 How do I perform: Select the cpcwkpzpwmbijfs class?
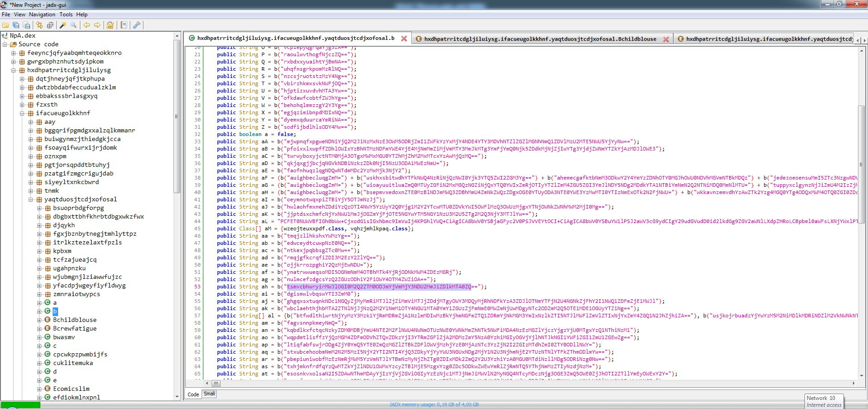click(80, 355)
